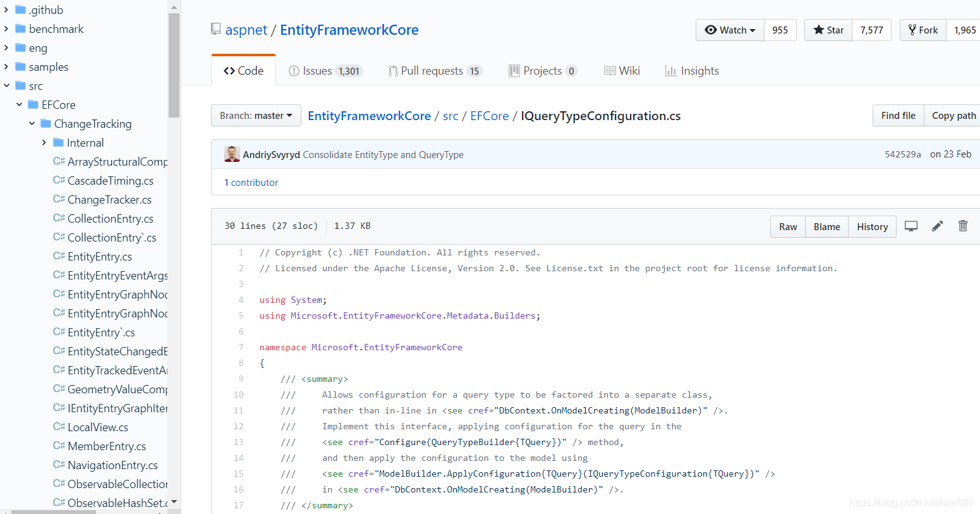Open MemberEntry.cs in the tree
The width and height of the screenshot is (980, 514).
107,446
